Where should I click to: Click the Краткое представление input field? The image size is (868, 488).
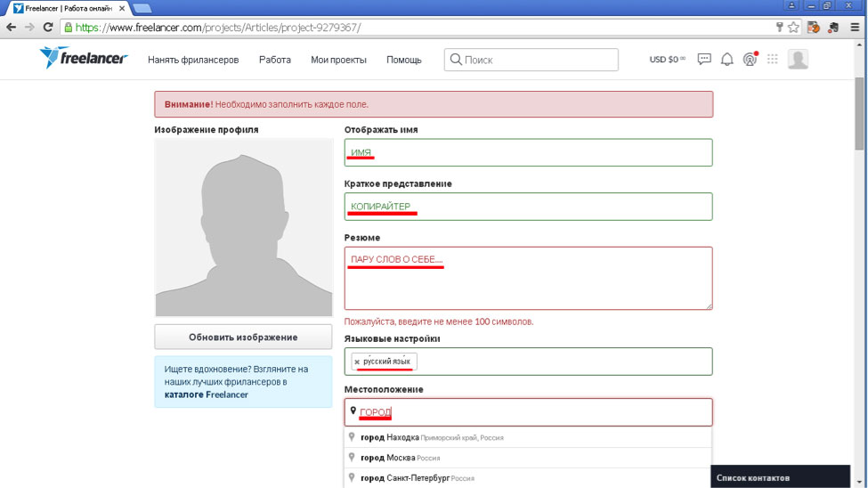(528, 207)
